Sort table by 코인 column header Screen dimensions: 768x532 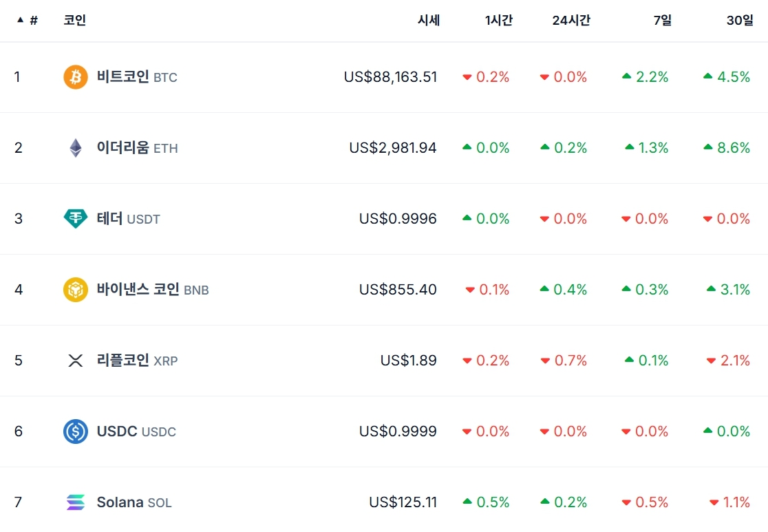click(x=75, y=21)
